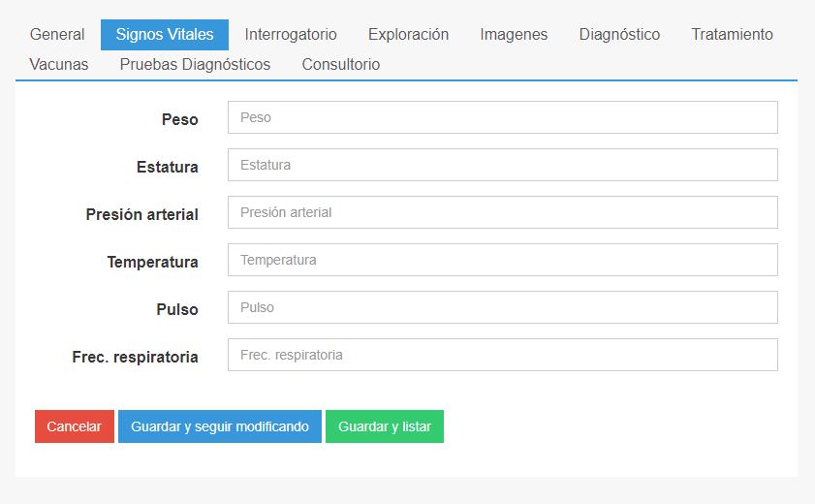Click the Peso input field

coord(503,117)
